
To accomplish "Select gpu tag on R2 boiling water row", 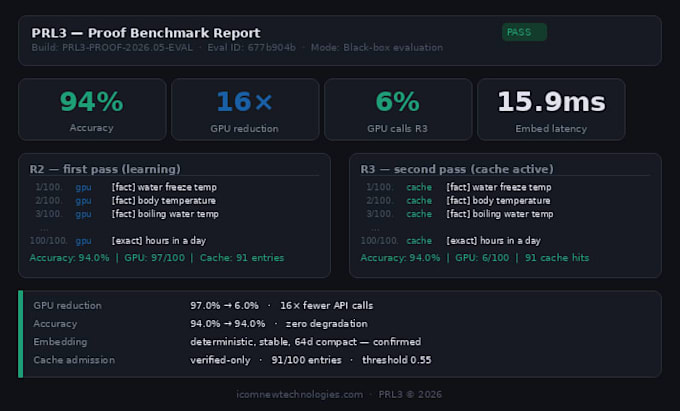I will (x=83, y=214).
